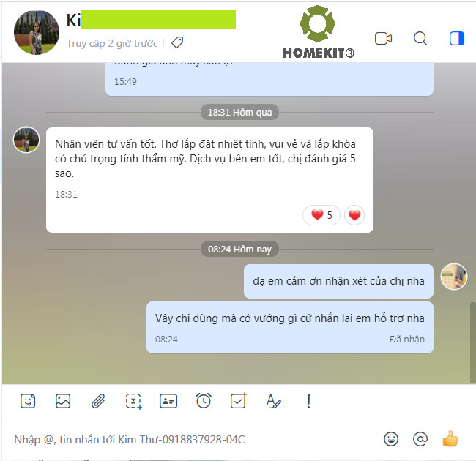Click the tag label icon beside access status
The image size is (476, 461).
pos(177,42)
